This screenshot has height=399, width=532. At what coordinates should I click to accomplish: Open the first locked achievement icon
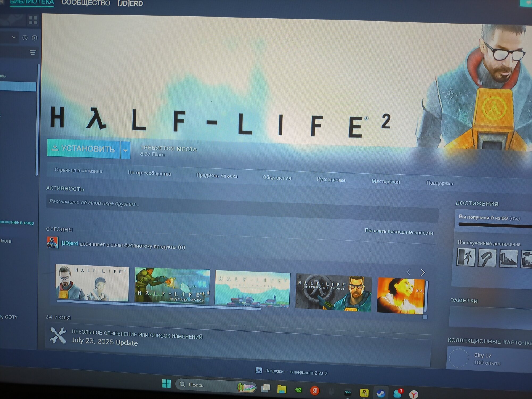pos(466,257)
